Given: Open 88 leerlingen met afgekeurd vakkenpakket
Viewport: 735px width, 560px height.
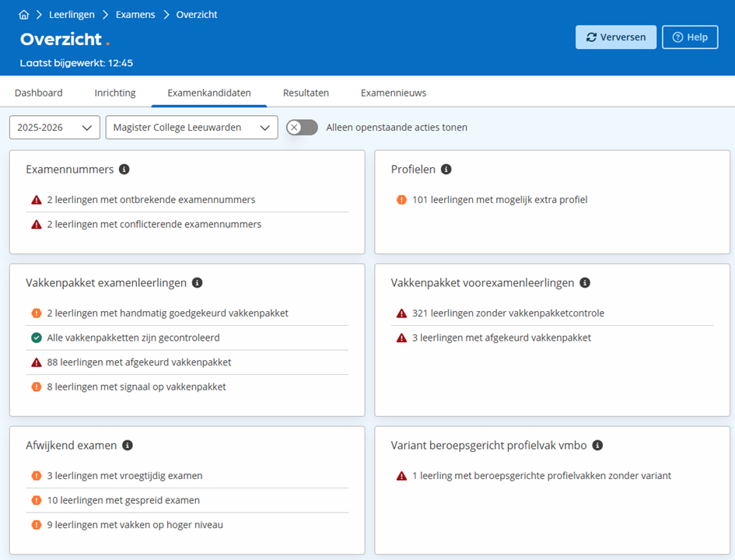Looking at the screenshot, I should [139, 362].
